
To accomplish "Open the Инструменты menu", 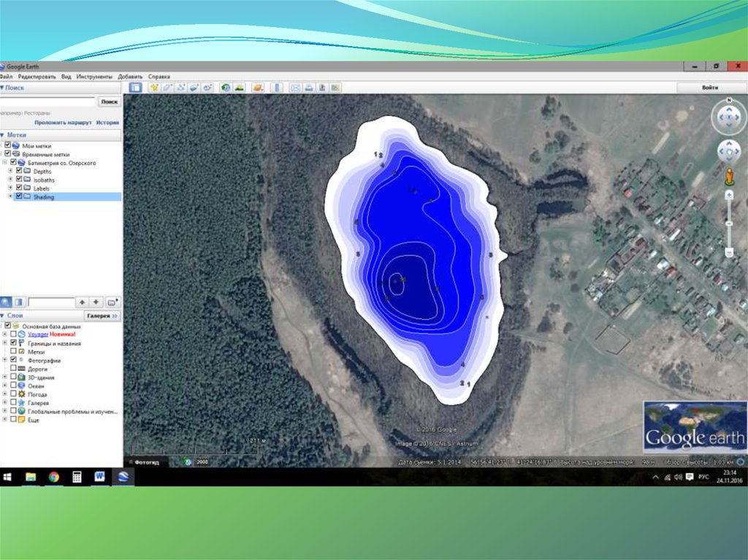I will [93, 77].
